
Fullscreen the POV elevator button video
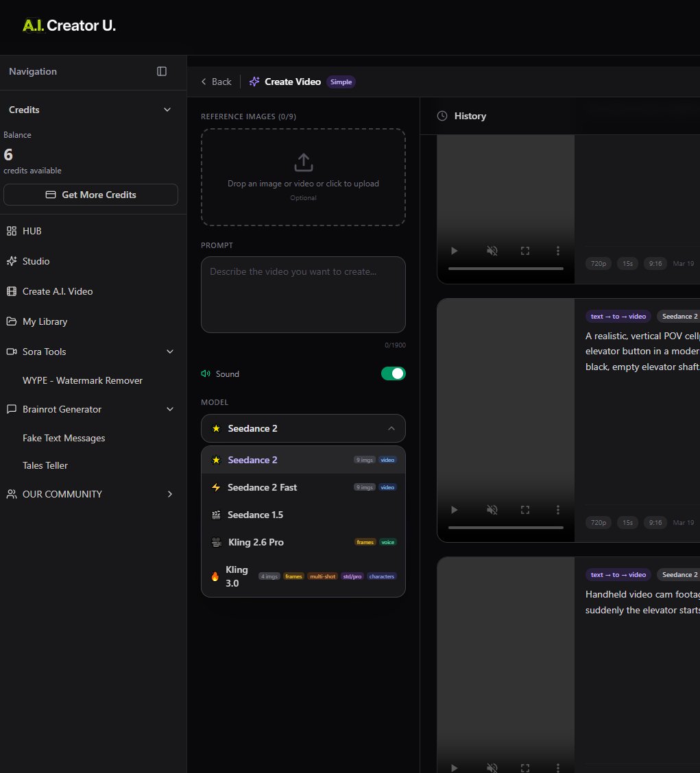pos(525,510)
